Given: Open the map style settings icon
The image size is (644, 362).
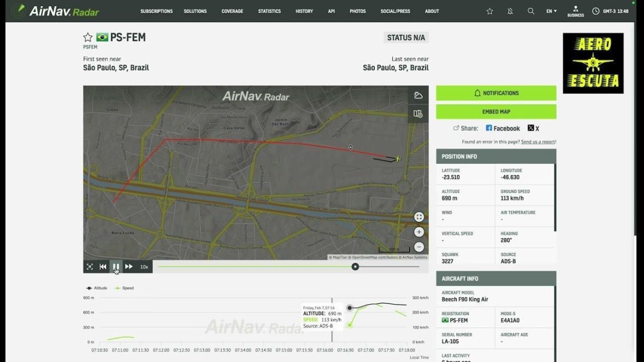Looking at the screenshot, I should tap(418, 113).
